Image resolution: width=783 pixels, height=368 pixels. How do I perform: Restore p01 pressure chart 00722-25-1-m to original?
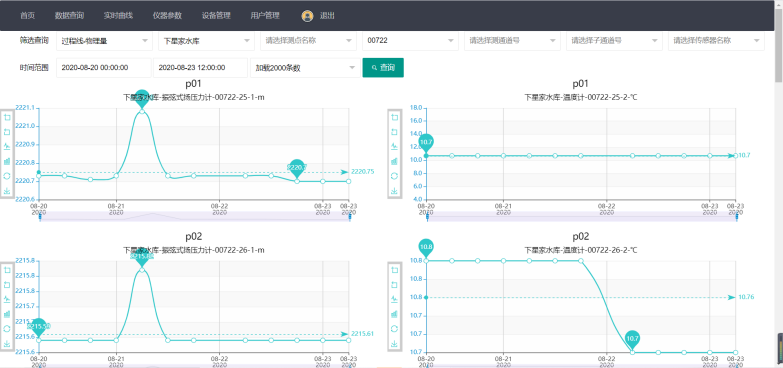click(x=7, y=176)
